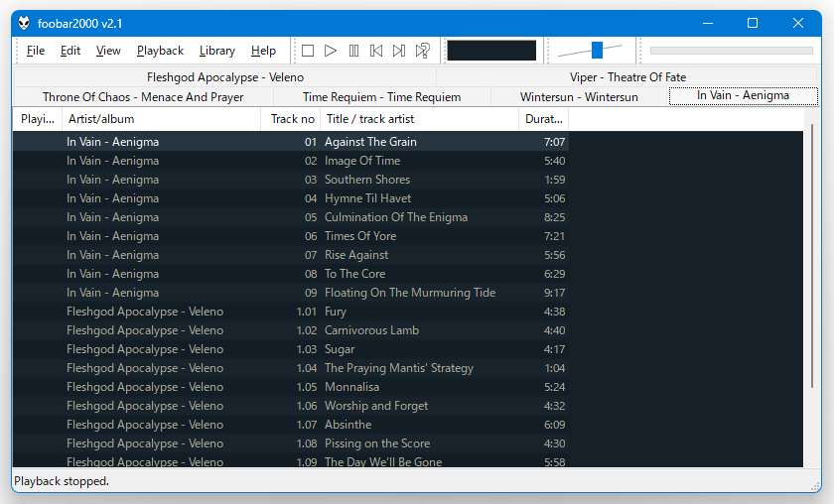Click track number 1.04

(307, 368)
